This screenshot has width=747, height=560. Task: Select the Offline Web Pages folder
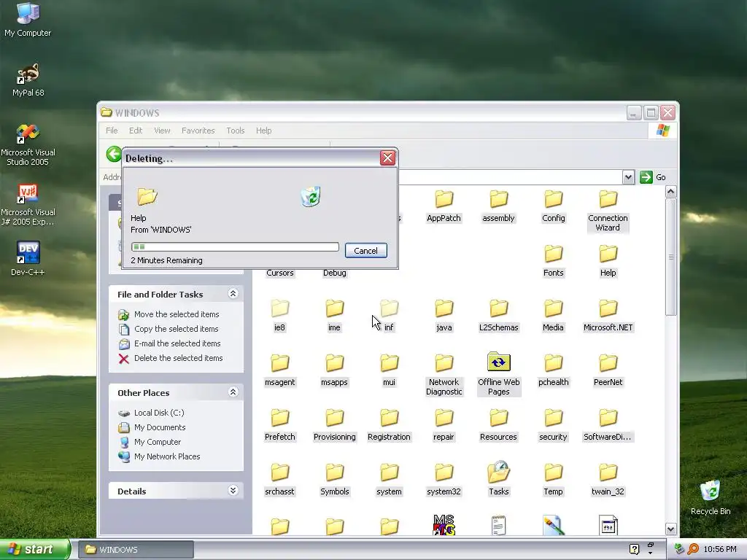[498, 375]
